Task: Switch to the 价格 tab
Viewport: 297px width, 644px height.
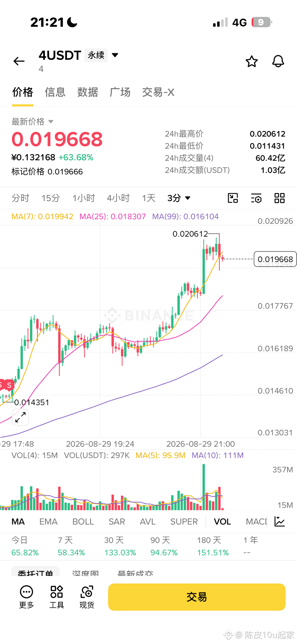Action: click(23, 92)
